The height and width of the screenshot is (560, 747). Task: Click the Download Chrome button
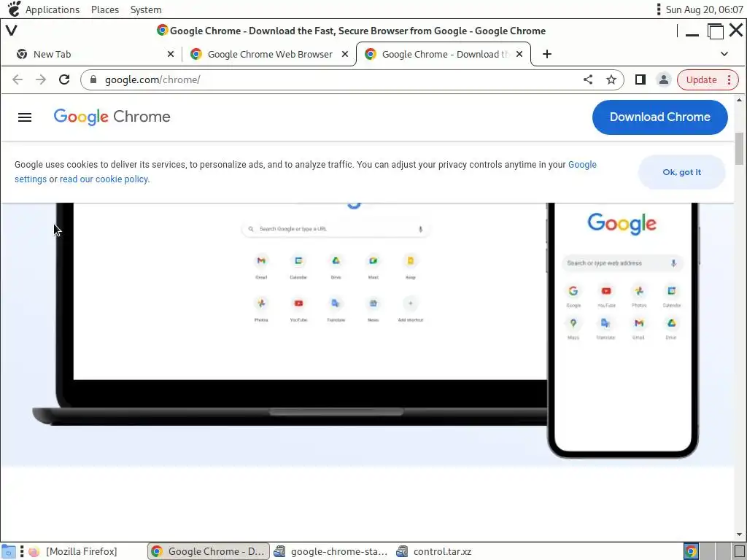(659, 117)
